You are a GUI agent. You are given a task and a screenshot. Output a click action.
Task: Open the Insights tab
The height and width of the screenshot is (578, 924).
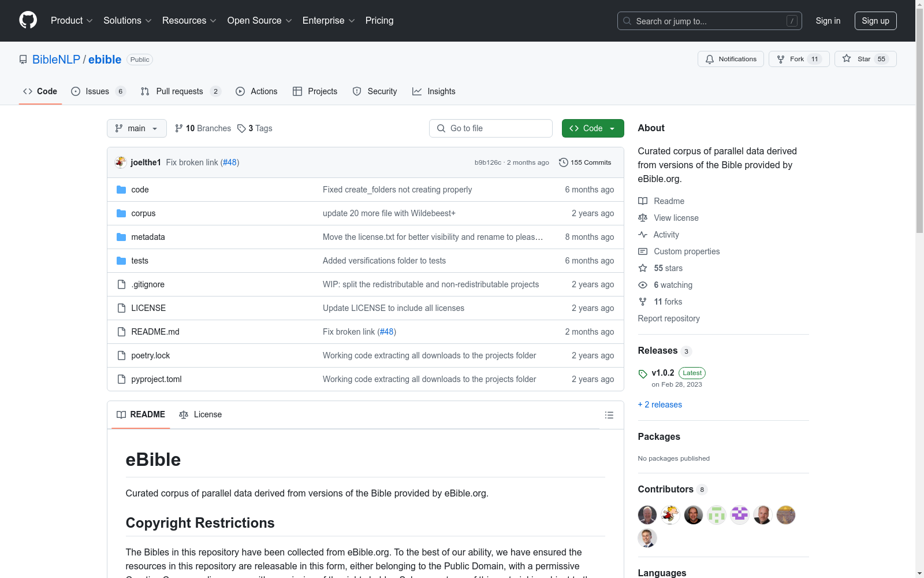(x=434, y=91)
